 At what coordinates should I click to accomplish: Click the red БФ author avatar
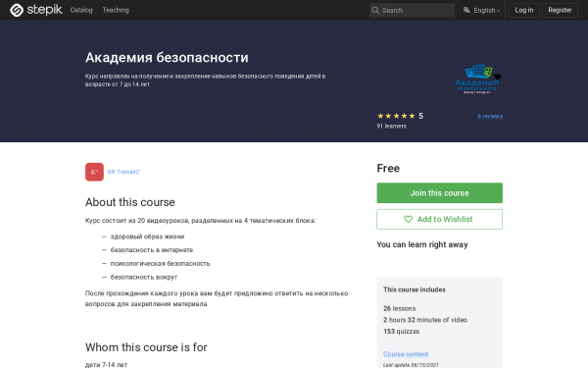94,172
